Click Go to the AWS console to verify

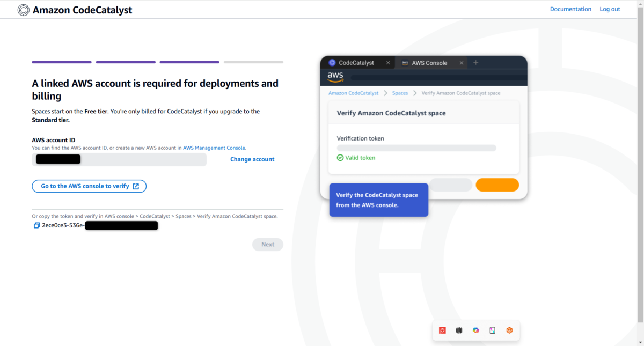89,186
